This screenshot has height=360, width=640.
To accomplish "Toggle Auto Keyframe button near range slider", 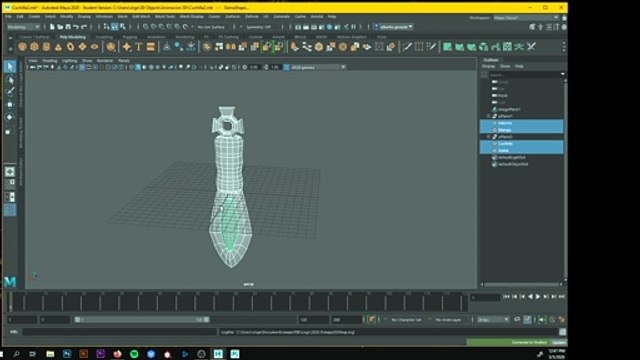I will tap(371, 320).
